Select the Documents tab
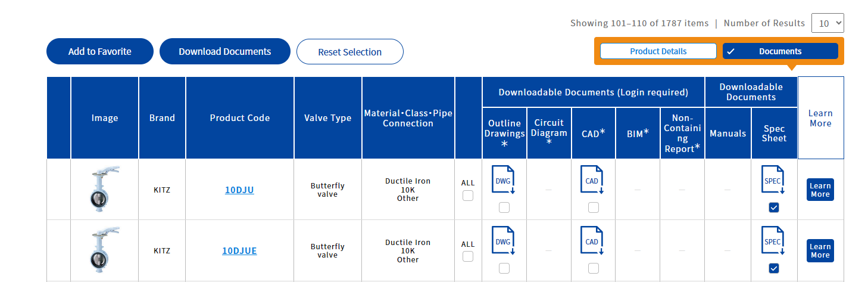868x282 pixels. click(780, 51)
